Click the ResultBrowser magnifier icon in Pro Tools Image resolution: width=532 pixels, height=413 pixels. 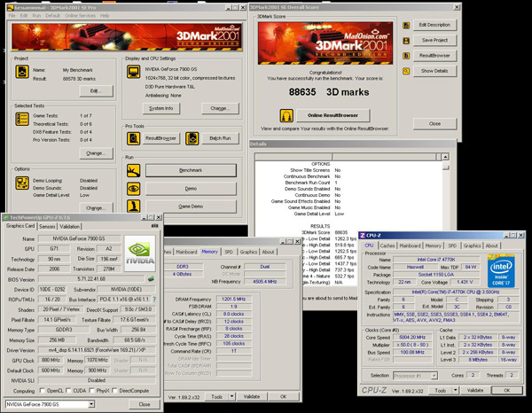[x=134, y=137]
